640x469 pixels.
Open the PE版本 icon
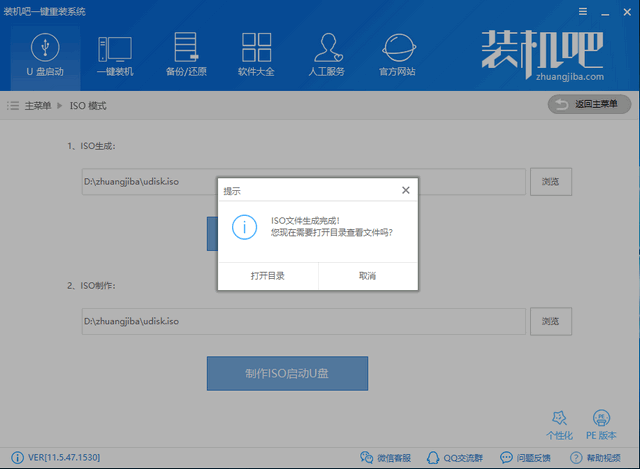(602, 423)
